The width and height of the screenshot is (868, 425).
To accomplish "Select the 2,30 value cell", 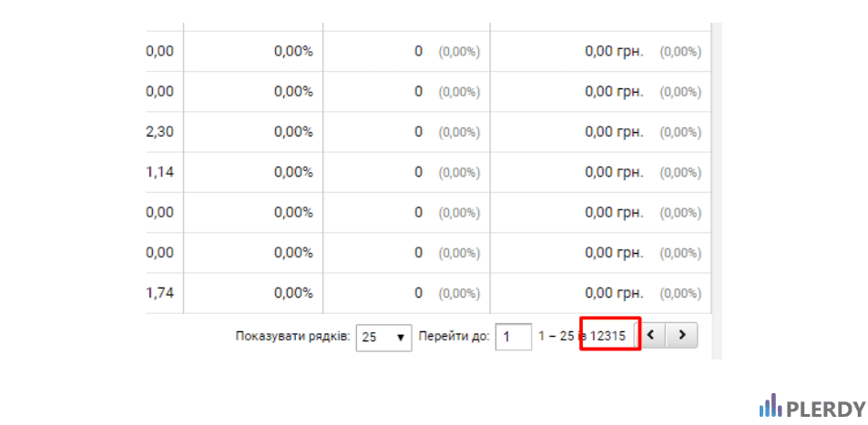I will pyautogui.click(x=160, y=132).
